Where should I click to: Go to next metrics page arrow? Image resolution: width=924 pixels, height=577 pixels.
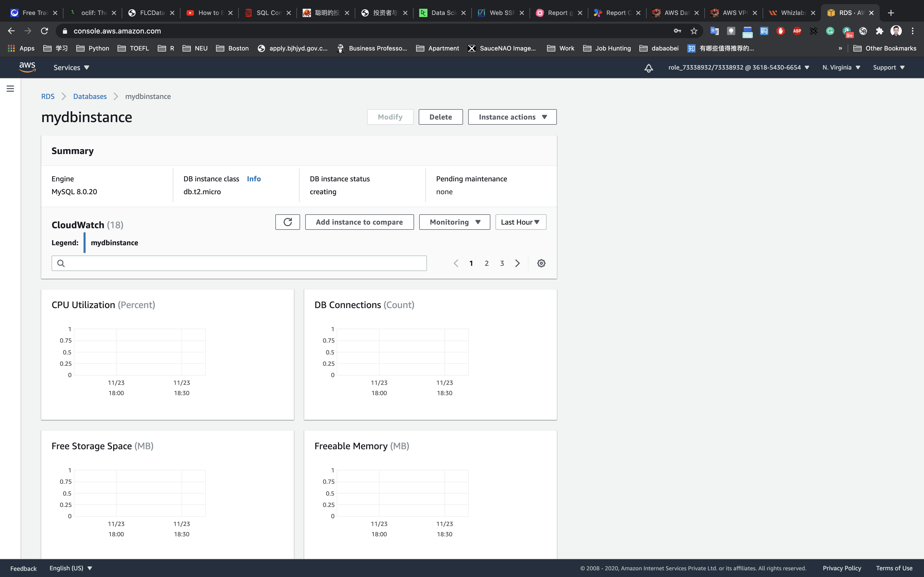(x=517, y=263)
